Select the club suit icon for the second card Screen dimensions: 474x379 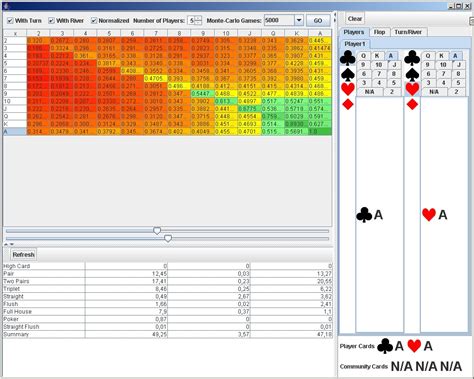pos(412,58)
